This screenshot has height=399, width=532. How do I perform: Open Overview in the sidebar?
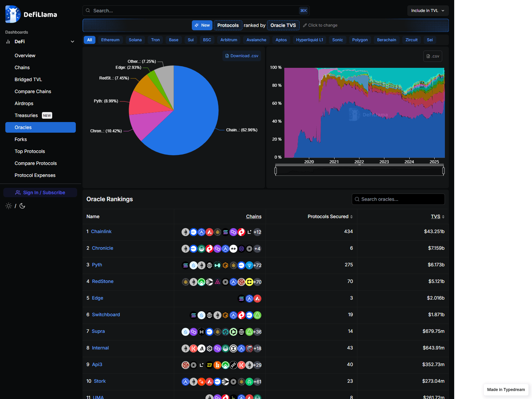tap(25, 56)
